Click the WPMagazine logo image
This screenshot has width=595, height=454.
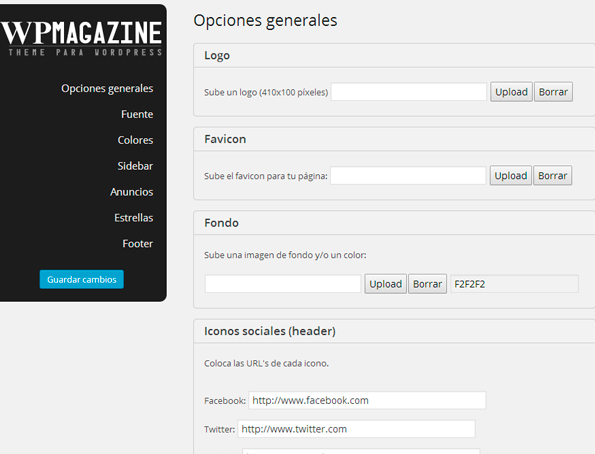pyautogui.click(x=82, y=38)
